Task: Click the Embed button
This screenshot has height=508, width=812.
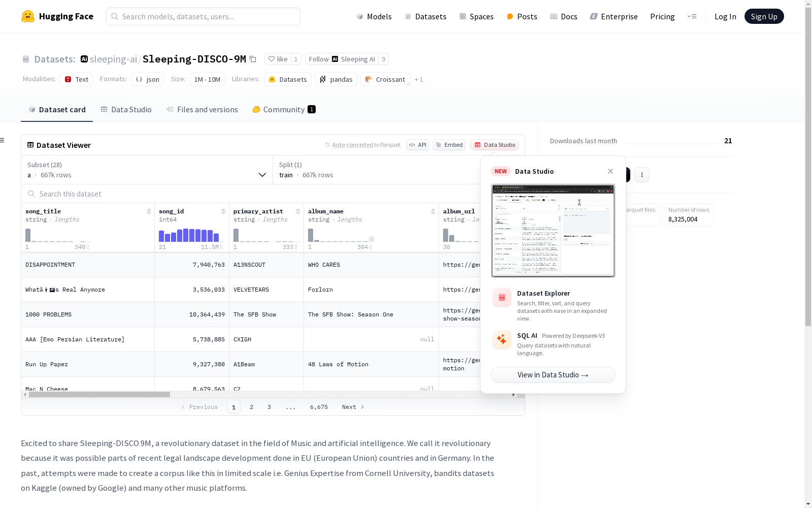Action: [449, 145]
